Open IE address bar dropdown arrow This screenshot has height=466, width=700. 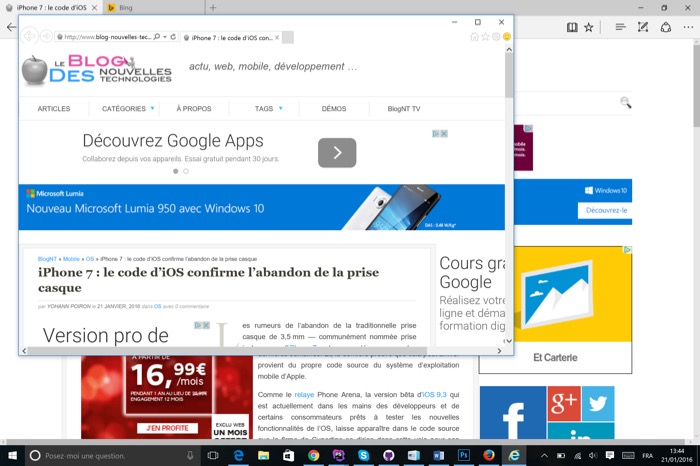click(165, 37)
